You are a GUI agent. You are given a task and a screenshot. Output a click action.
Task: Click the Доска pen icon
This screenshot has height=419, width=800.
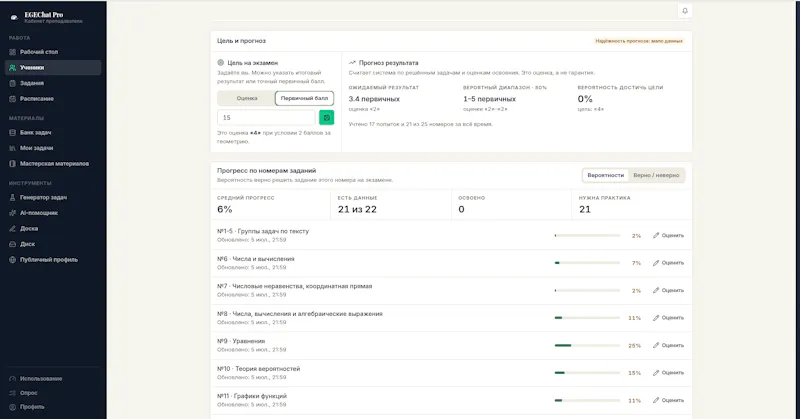[x=13, y=229]
